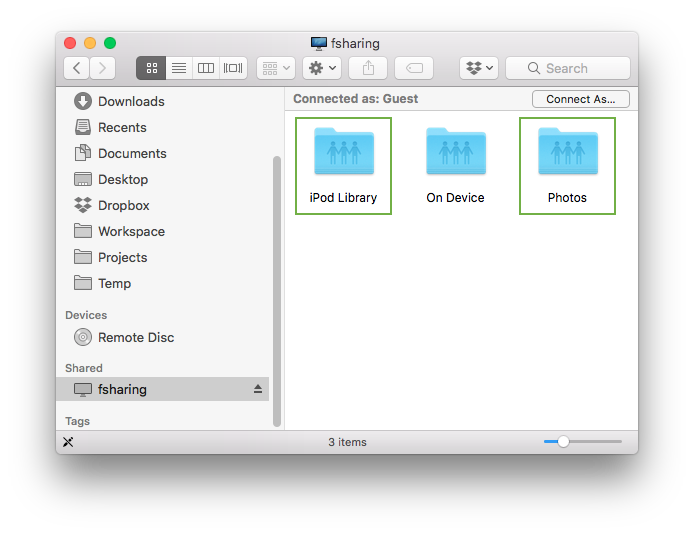Zoom the window with the green button
Viewport: 694px width, 534px height.
tap(110, 43)
